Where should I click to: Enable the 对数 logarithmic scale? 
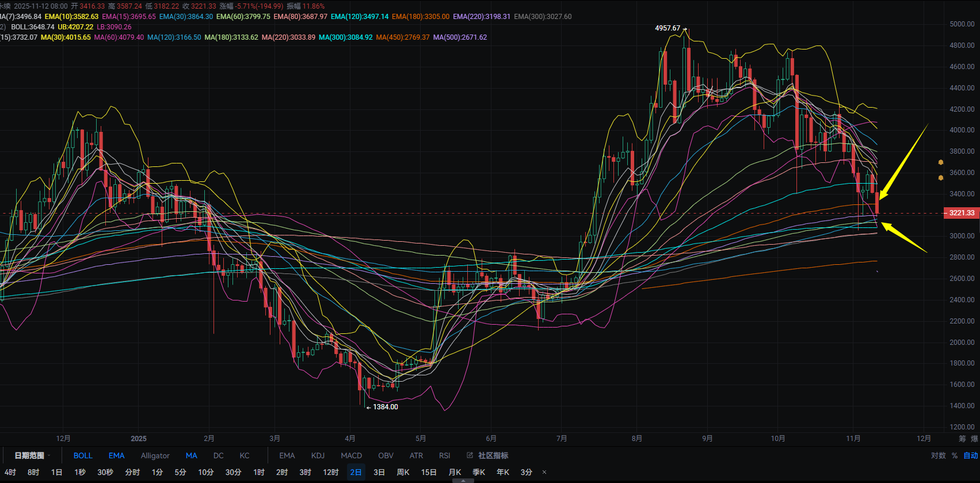pyautogui.click(x=938, y=455)
